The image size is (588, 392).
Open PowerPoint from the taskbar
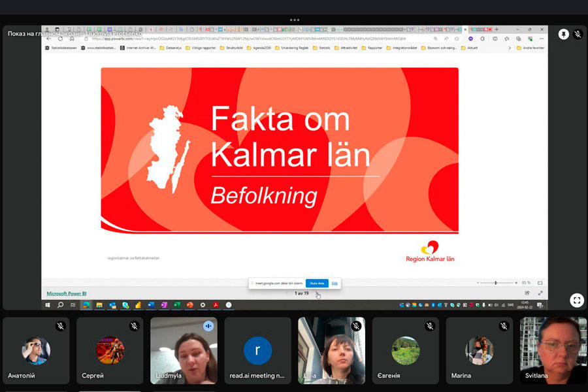(189, 305)
